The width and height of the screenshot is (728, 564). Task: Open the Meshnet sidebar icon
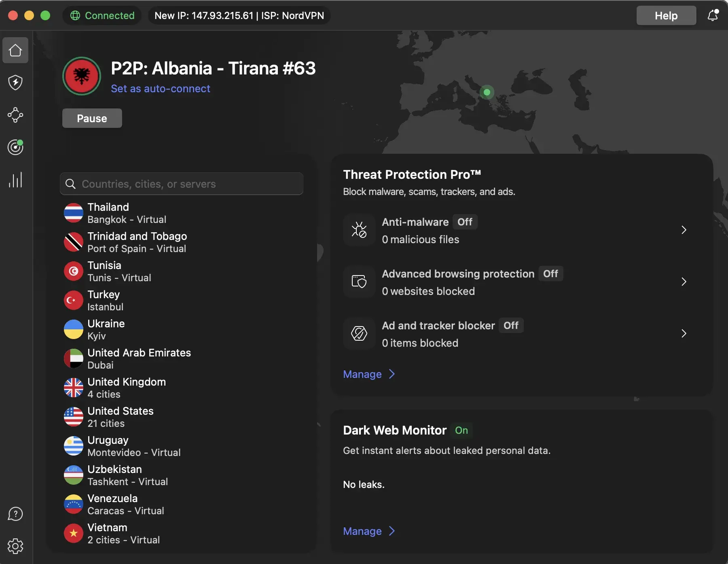coord(15,115)
